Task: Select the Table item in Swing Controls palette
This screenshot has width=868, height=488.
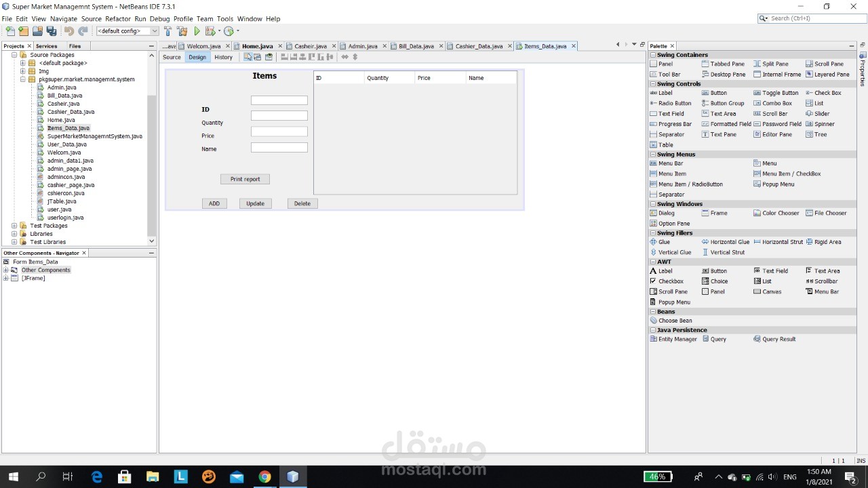Action: coord(663,145)
